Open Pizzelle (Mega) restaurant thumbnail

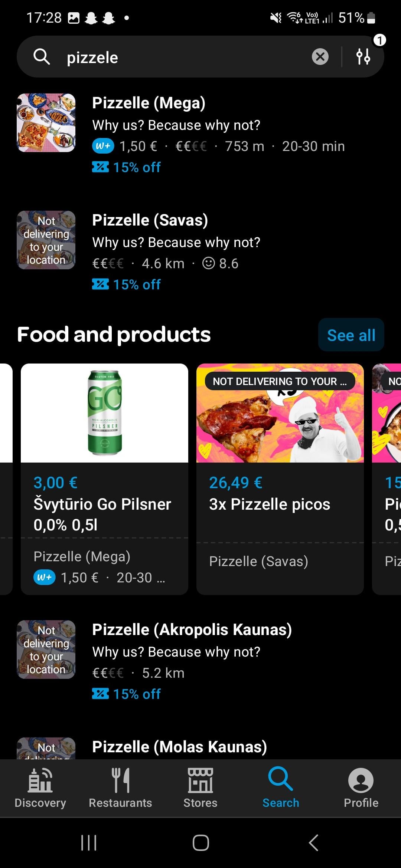(46, 123)
